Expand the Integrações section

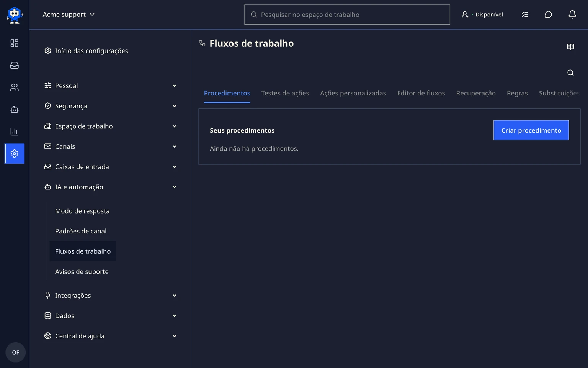pyautogui.click(x=111, y=296)
